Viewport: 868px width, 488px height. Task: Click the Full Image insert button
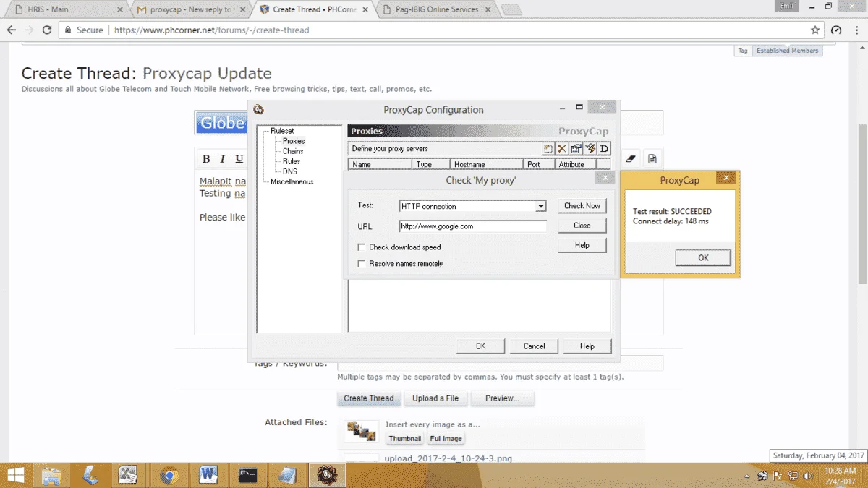(x=446, y=439)
